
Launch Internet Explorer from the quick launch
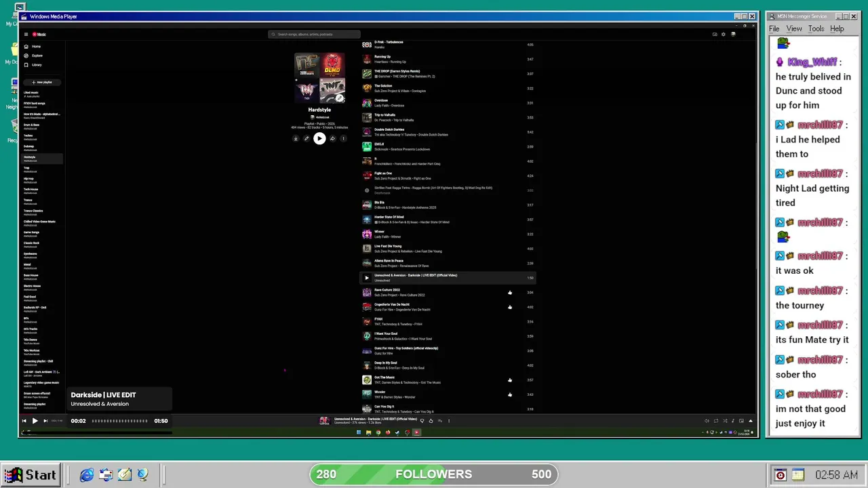(87, 475)
